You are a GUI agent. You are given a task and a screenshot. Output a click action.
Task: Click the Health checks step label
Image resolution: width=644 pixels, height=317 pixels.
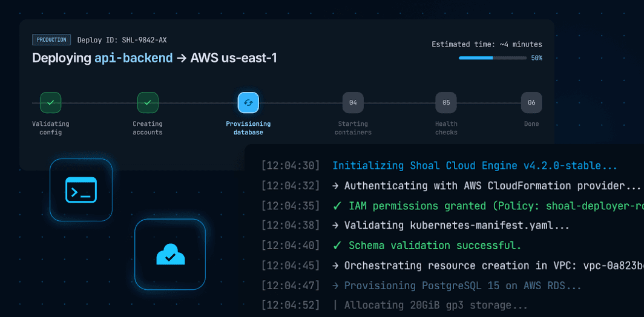tap(446, 128)
